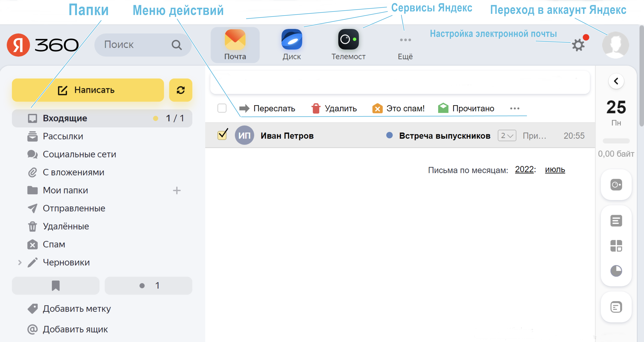Click the inbox 1 / 1 counter
Screen dimensions: 644x342
(x=175, y=118)
